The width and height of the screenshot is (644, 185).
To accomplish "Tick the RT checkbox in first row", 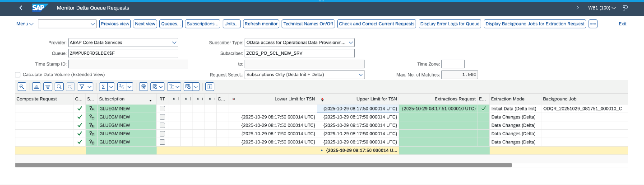I will (x=162, y=109).
